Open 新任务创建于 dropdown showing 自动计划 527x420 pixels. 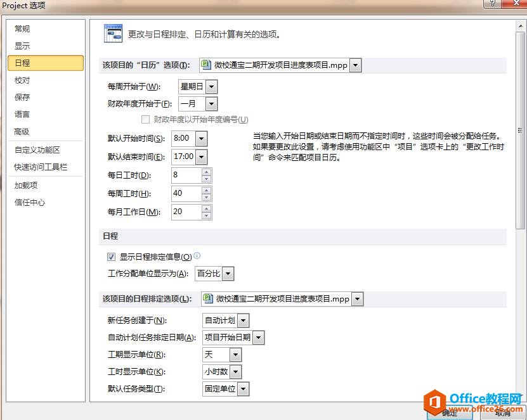[243, 321]
